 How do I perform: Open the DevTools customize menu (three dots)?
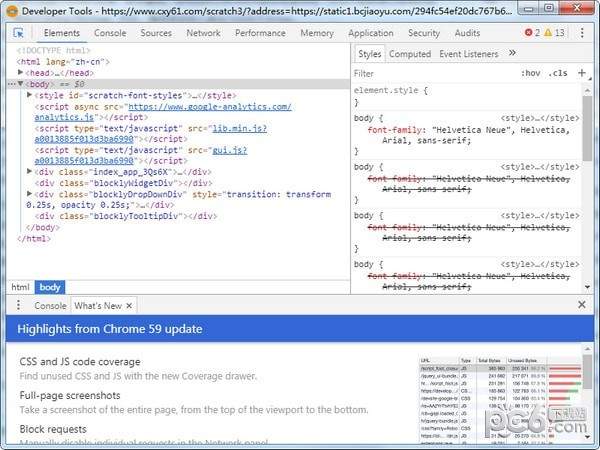coord(583,33)
